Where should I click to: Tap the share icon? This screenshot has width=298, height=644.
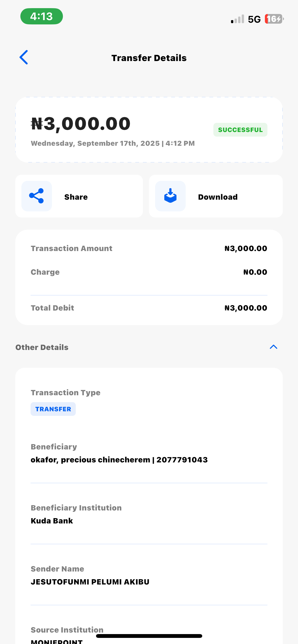pyautogui.click(x=37, y=196)
